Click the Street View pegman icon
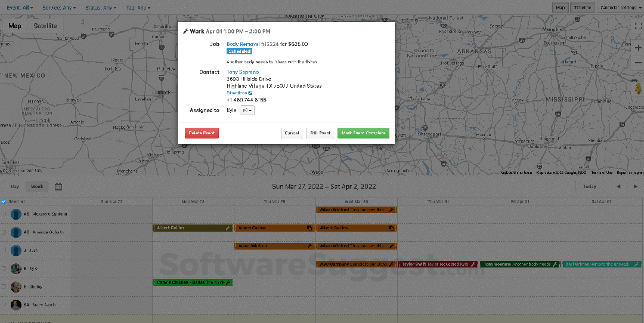 [x=638, y=90]
